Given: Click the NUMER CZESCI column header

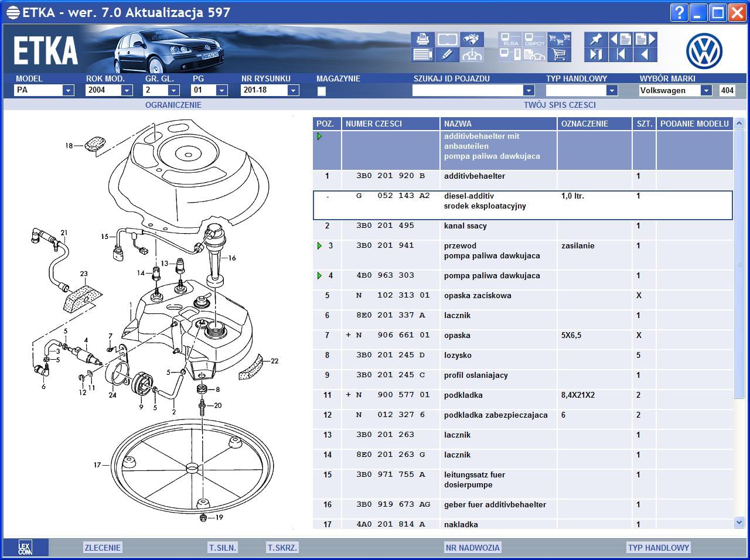Looking at the screenshot, I should (x=391, y=124).
